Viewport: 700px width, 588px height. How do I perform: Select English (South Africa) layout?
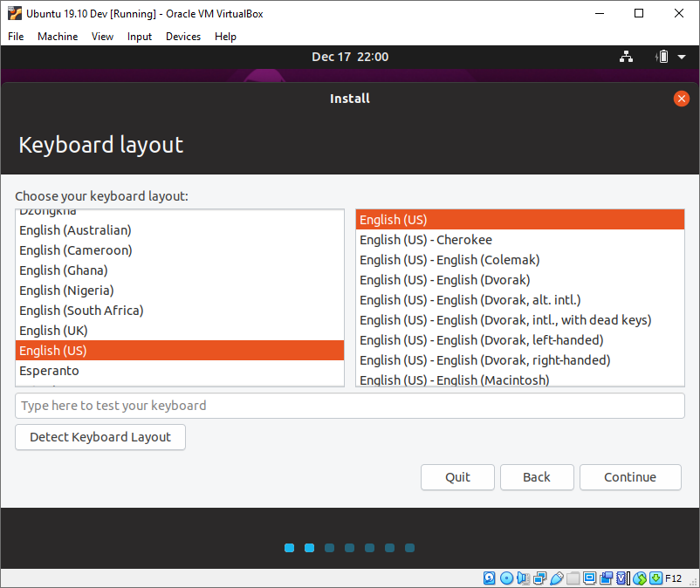coord(180,311)
